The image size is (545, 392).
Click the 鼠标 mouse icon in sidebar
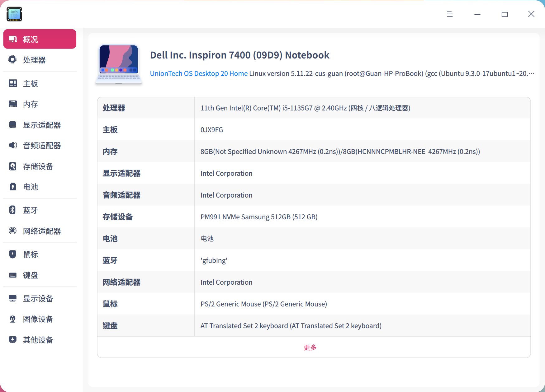(12, 254)
